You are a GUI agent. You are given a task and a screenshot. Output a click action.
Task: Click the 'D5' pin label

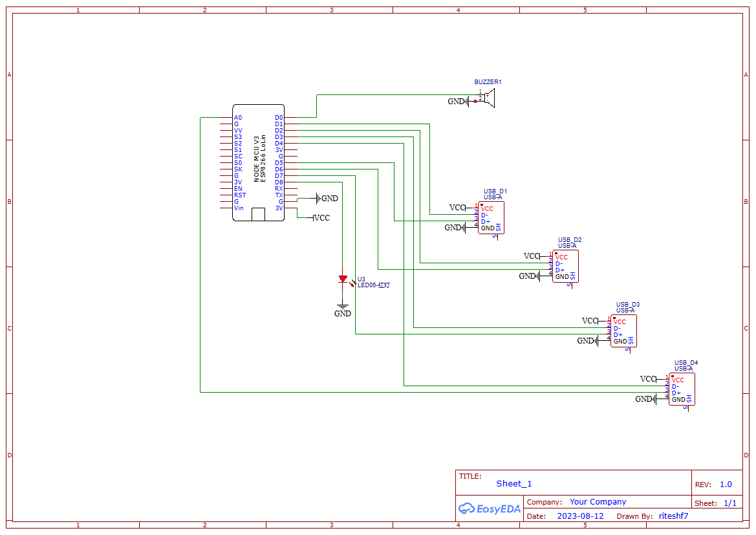279,163
